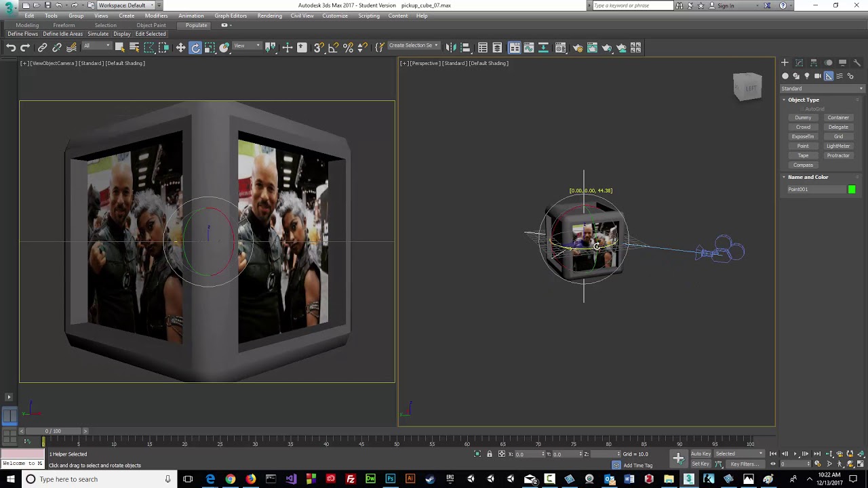The height and width of the screenshot is (488, 868).
Task: Toggle the Selection Lock padlock
Action: point(490,454)
